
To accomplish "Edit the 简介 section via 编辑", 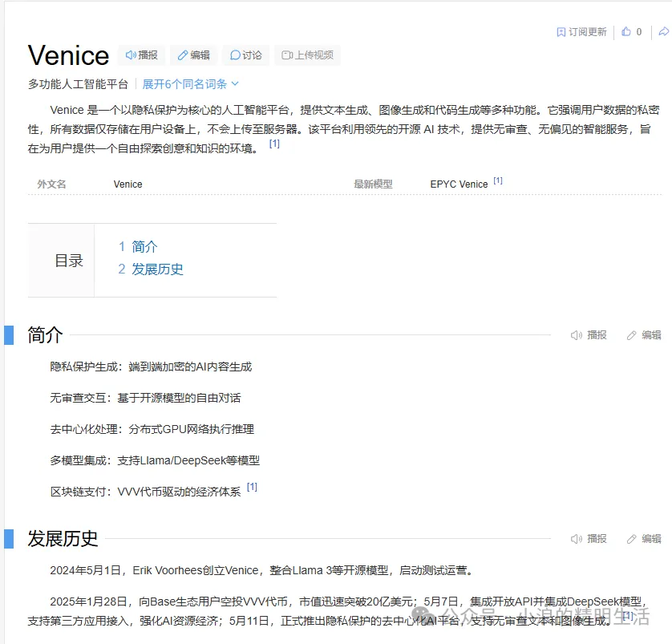I will (644, 335).
